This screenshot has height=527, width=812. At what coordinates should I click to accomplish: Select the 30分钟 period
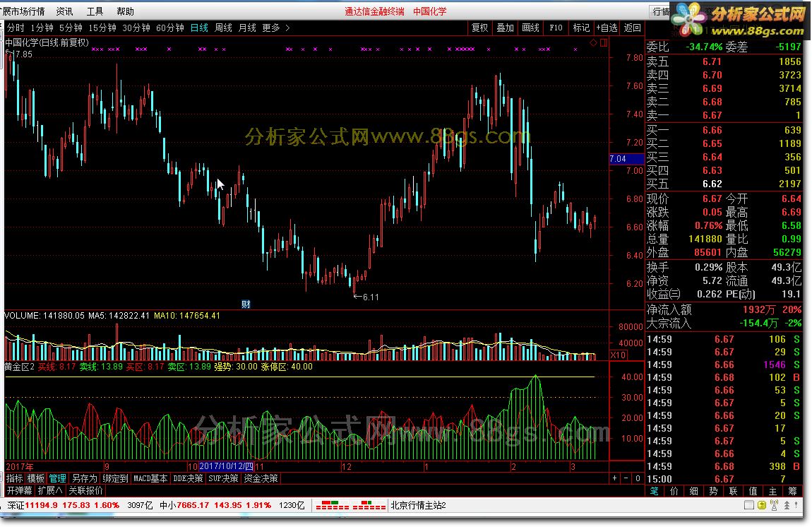pos(136,28)
